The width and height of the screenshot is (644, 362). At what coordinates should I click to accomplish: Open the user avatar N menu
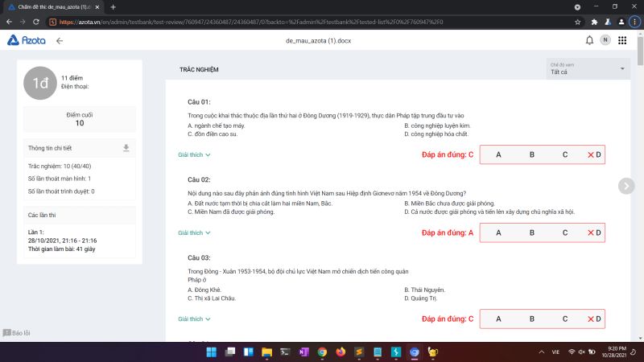605,39
